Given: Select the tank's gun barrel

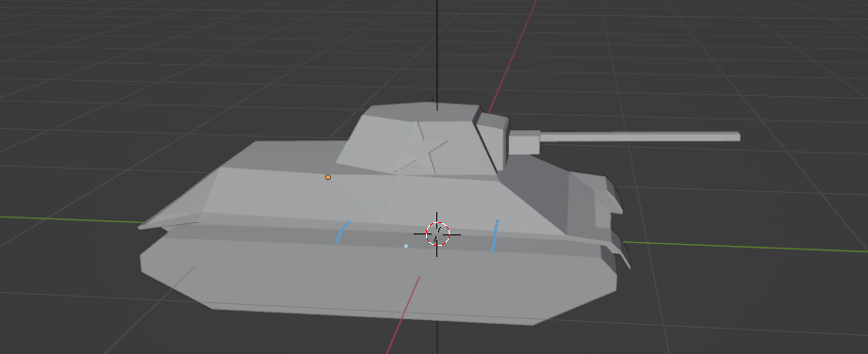Looking at the screenshot, I should point(639,137).
